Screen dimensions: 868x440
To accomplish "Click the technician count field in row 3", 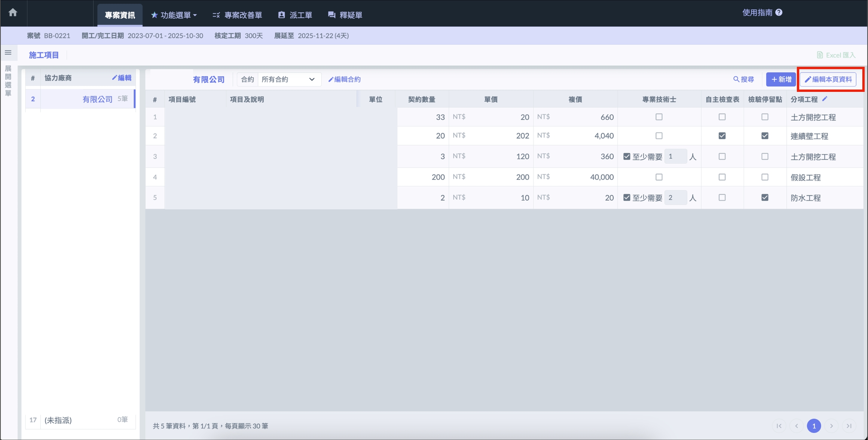I will coord(675,156).
